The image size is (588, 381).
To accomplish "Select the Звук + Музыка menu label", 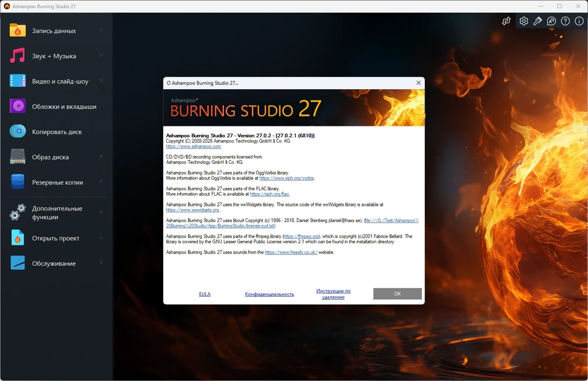I will point(54,56).
